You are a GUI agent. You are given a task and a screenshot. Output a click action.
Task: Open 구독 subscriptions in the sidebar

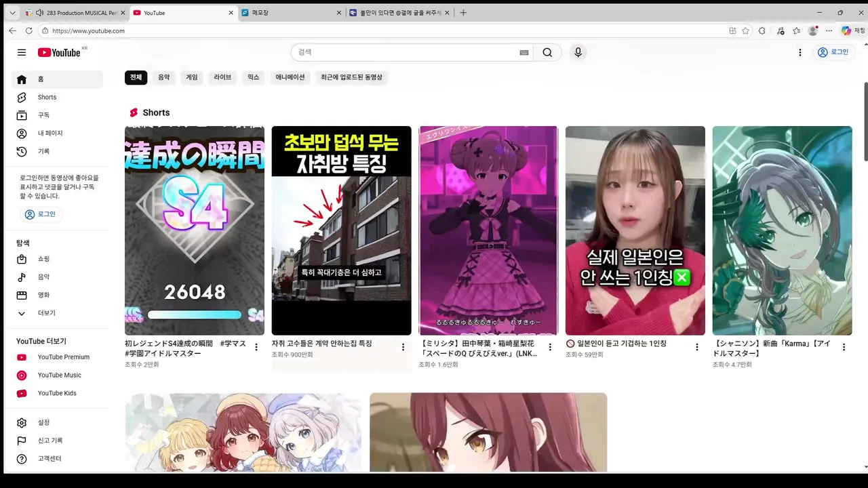(x=57, y=115)
